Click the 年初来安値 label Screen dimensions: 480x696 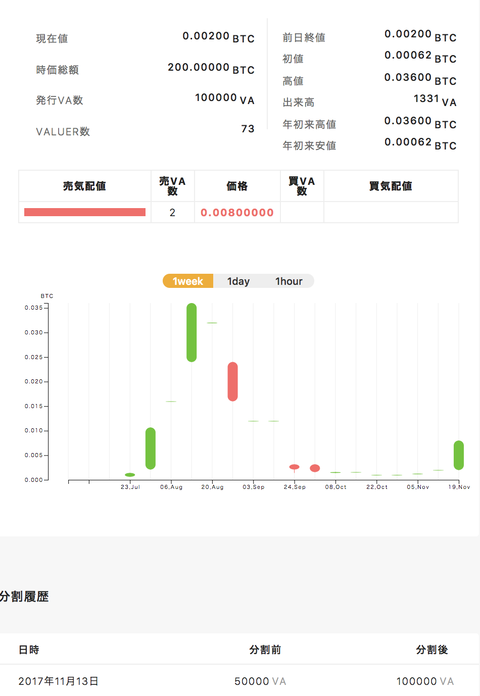point(309,146)
